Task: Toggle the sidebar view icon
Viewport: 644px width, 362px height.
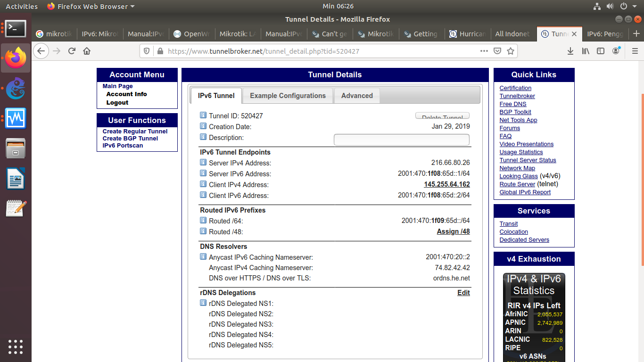Action: click(x=601, y=51)
